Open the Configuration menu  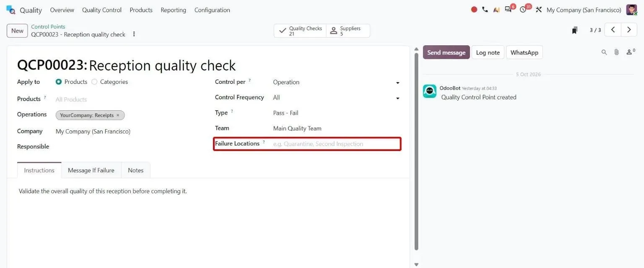tap(212, 10)
